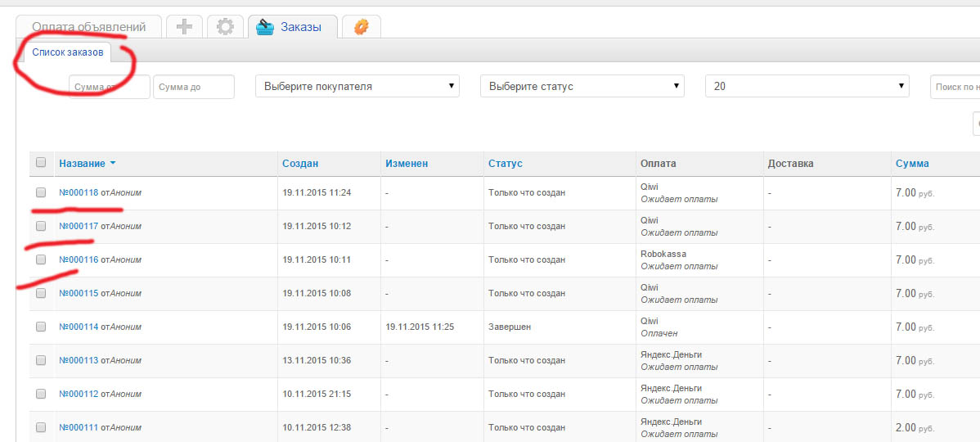The width and height of the screenshot is (980, 442).
Task: Select checkbox for order №000114
Action: tap(41, 327)
